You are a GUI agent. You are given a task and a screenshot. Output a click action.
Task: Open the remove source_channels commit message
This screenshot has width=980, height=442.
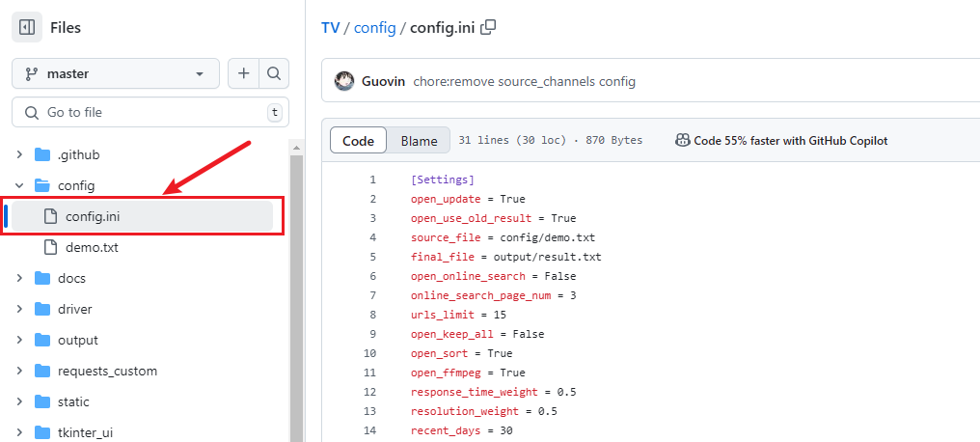(x=525, y=81)
